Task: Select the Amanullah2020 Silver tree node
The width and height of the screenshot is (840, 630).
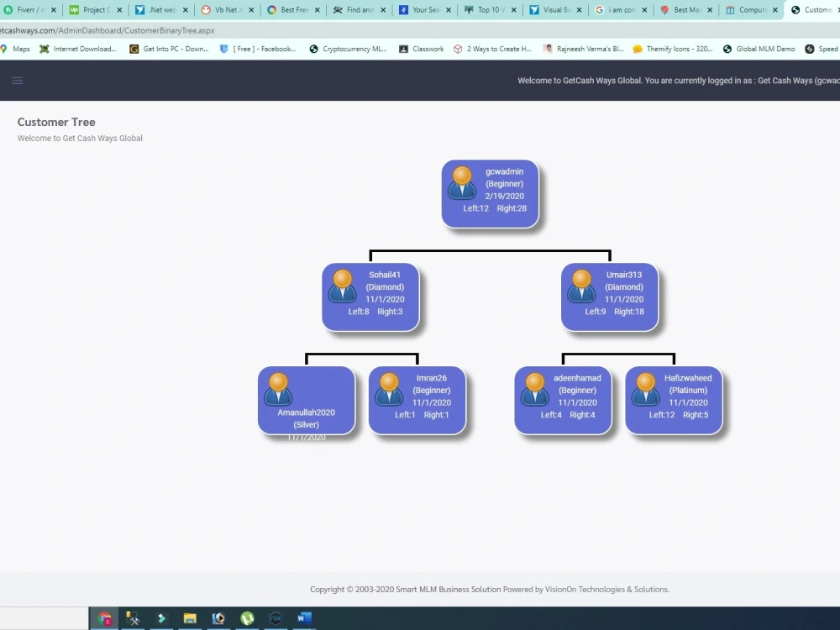Action: coord(306,401)
